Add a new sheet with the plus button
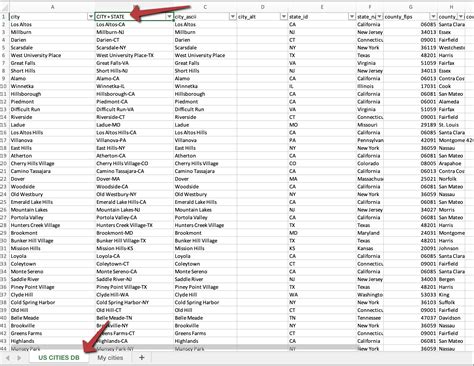The image size is (474, 366). tap(142, 358)
